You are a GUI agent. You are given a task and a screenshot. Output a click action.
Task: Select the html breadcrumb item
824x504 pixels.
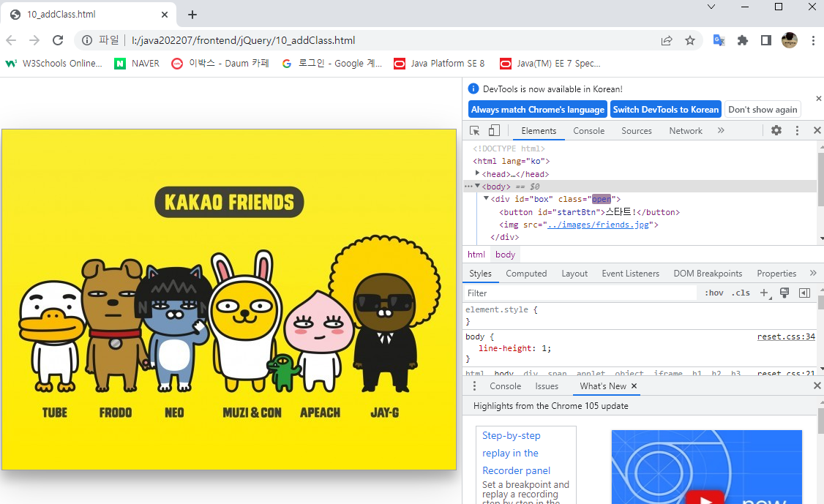pos(476,255)
